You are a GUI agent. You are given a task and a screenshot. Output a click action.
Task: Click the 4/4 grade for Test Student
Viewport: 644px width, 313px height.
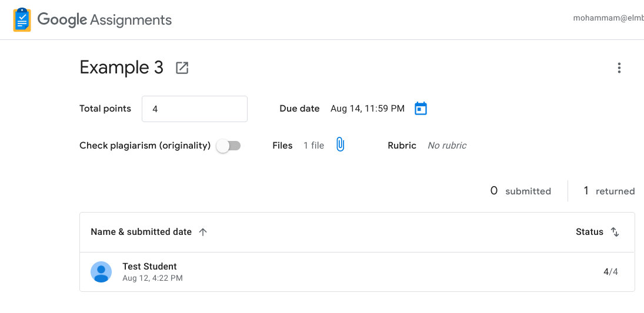610,272
